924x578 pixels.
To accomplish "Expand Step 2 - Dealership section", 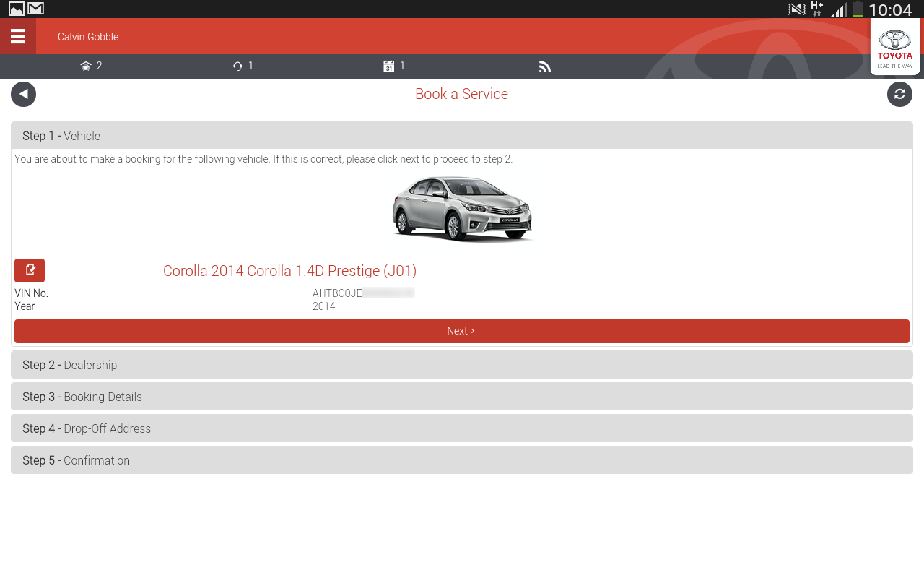I will point(462,365).
